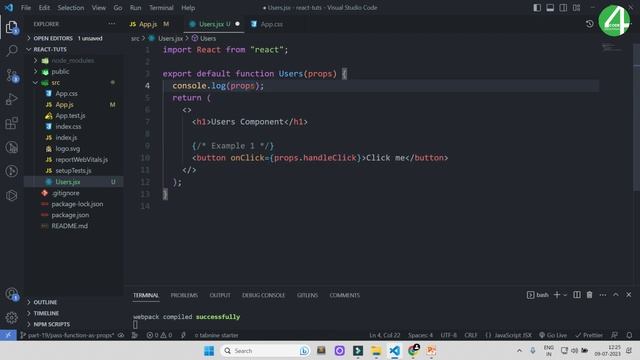640x360 pixels.
Task: Open the Selection menu
Action: pos(71,8)
